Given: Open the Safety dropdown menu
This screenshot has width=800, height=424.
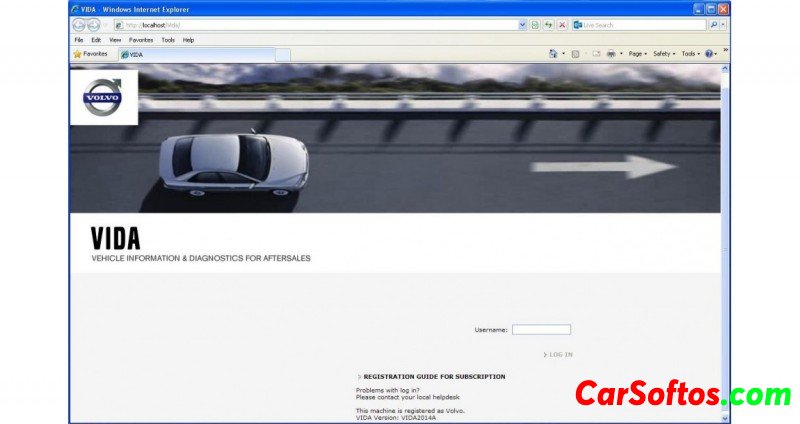Looking at the screenshot, I should 664,54.
